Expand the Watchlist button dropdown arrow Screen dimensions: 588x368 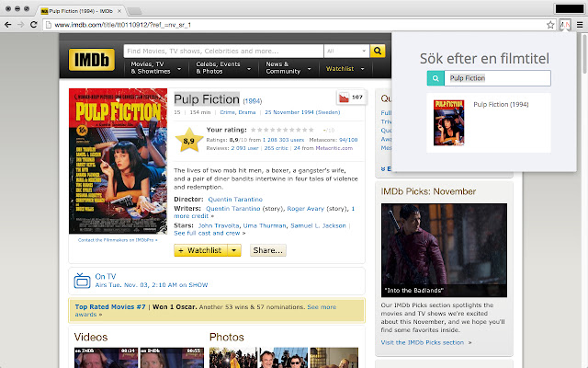[234, 250]
